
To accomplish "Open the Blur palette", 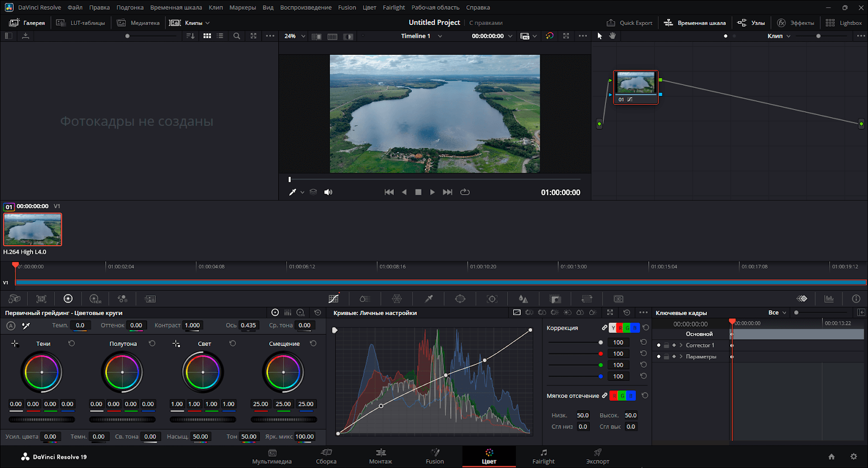I will [523, 299].
